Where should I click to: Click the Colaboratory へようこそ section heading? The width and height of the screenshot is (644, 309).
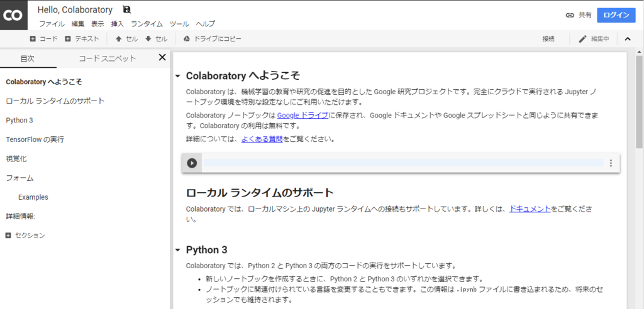point(243,76)
